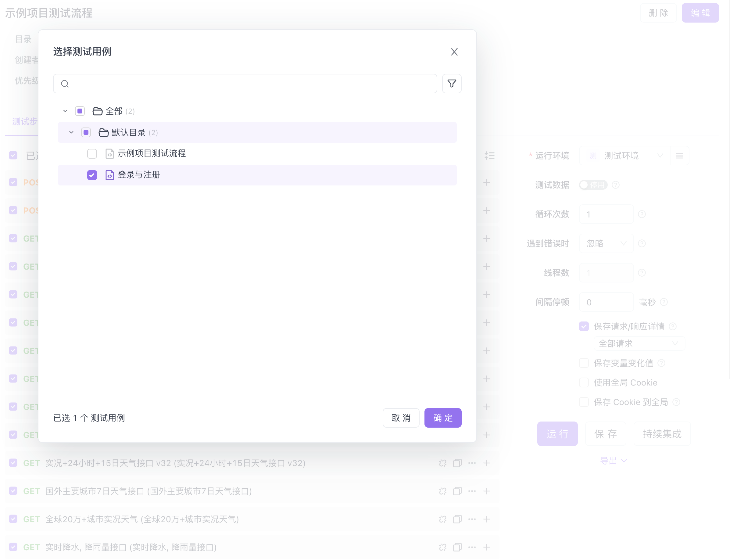Click the filter funnel icon
The width and height of the screenshot is (730, 560).
(452, 84)
